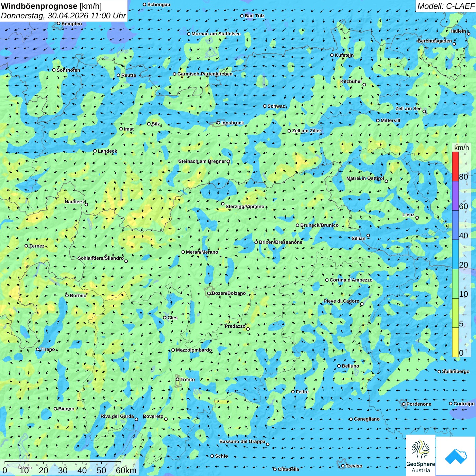476x476 pixels.
Task: Click the Bad Tölz label
Action: (254, 16)
